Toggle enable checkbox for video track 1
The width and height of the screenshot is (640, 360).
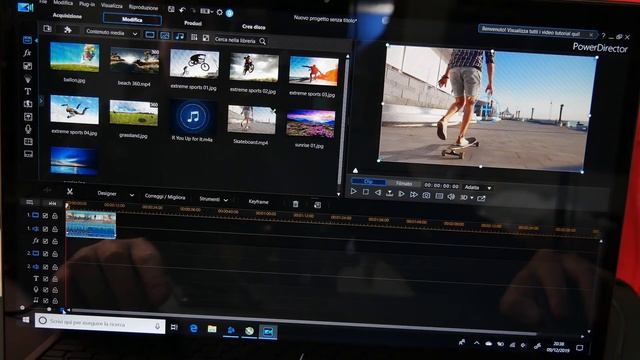45,216
